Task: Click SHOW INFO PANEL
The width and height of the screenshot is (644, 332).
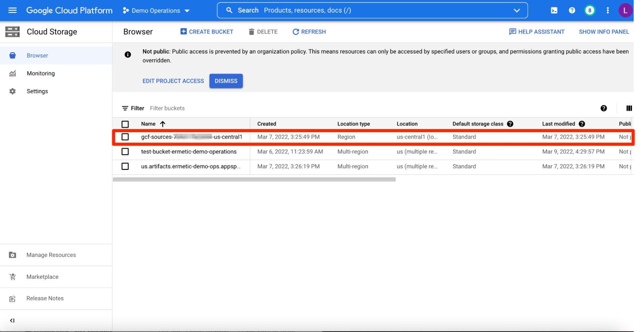Action: click(604, 32)
